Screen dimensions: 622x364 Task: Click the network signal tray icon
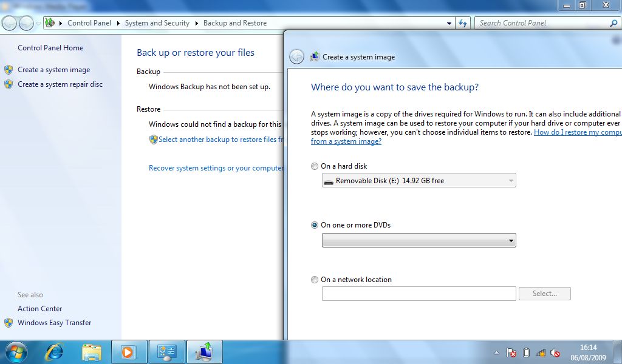point(540,352)
